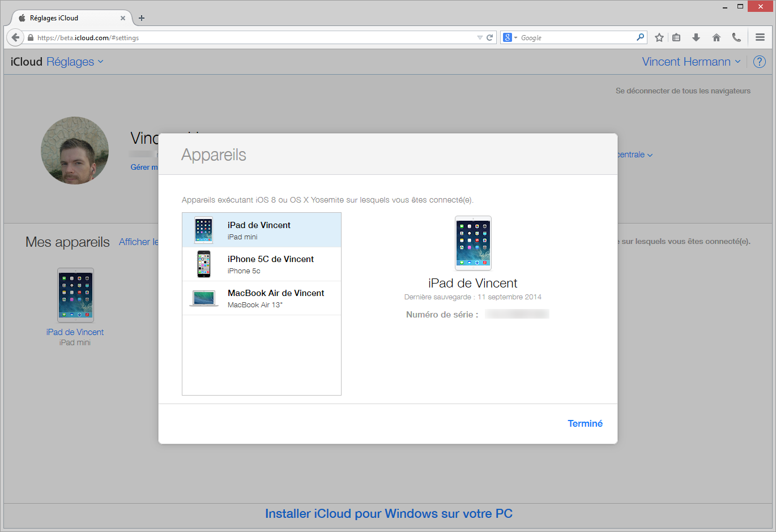Reload the page with the refresh icon
This screenshot has width=776, height=532.
pyautogui.click(x=490, y=37)
